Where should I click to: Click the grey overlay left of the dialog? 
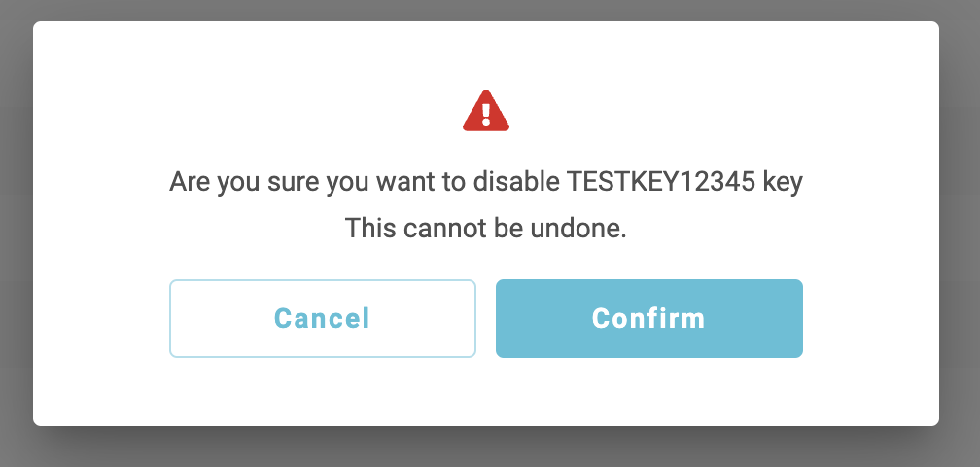coord(16,233)
